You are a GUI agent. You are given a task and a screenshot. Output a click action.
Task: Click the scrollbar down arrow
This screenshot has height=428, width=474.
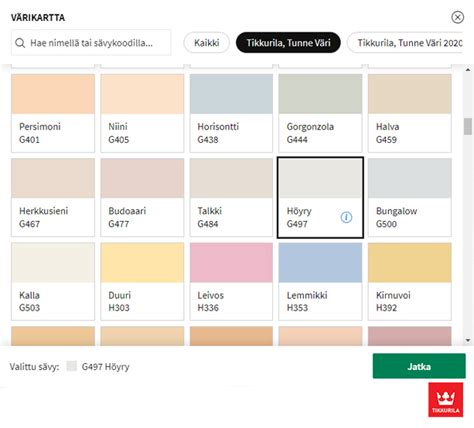pos(468,340)
